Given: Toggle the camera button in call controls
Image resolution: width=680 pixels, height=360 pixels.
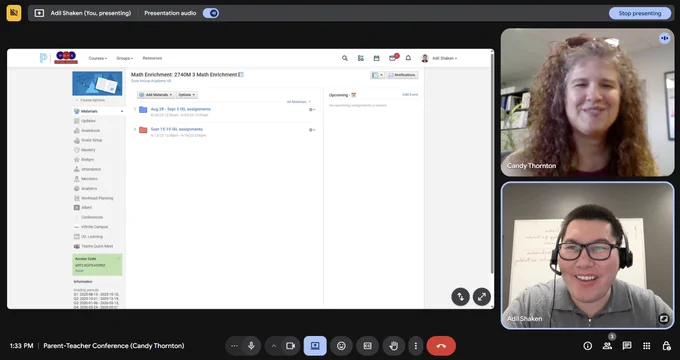Looking at the screenshot, I should (x=291, y=346).
